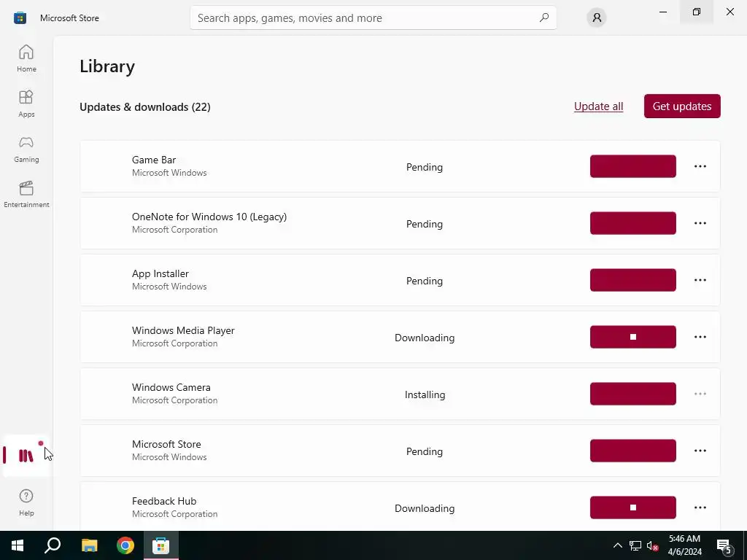
Task: Open the Home section in sidebar
Action: click(26, 58)
